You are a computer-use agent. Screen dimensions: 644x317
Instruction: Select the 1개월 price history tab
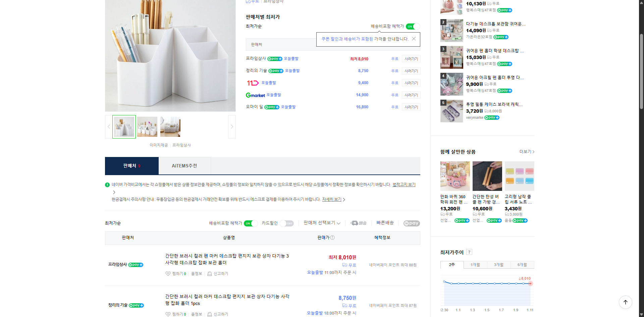click(x=475, y=265)
